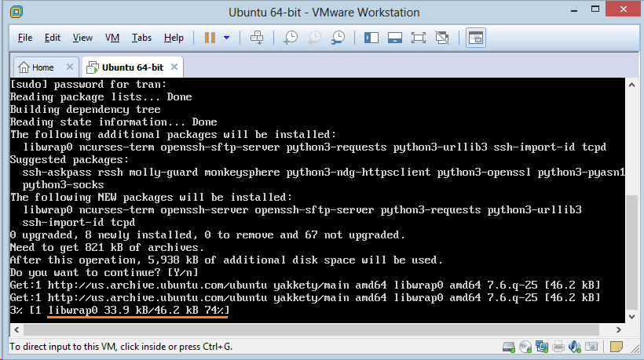Image resolution: width=644 pixels, height=360 pixels.
Task: Switch to Unity mode
Action: (442, 38)
